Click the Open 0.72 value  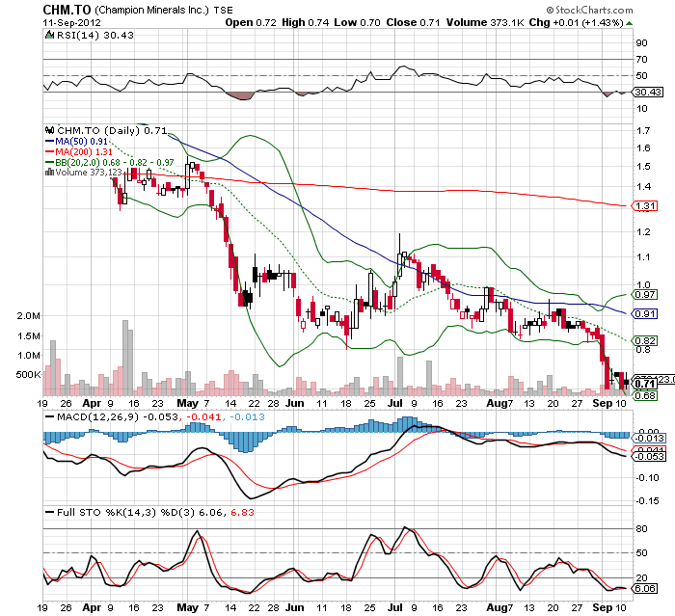tap(251, 22)
